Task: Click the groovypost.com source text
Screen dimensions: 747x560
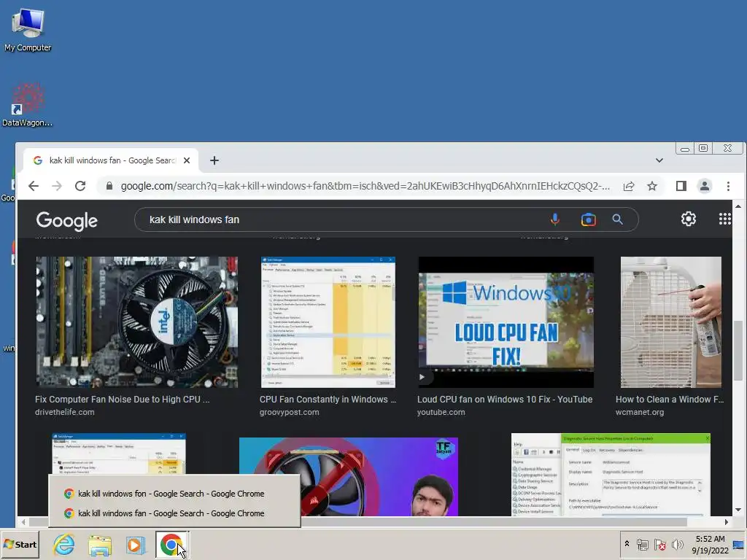Action: [x=289, y=413]
